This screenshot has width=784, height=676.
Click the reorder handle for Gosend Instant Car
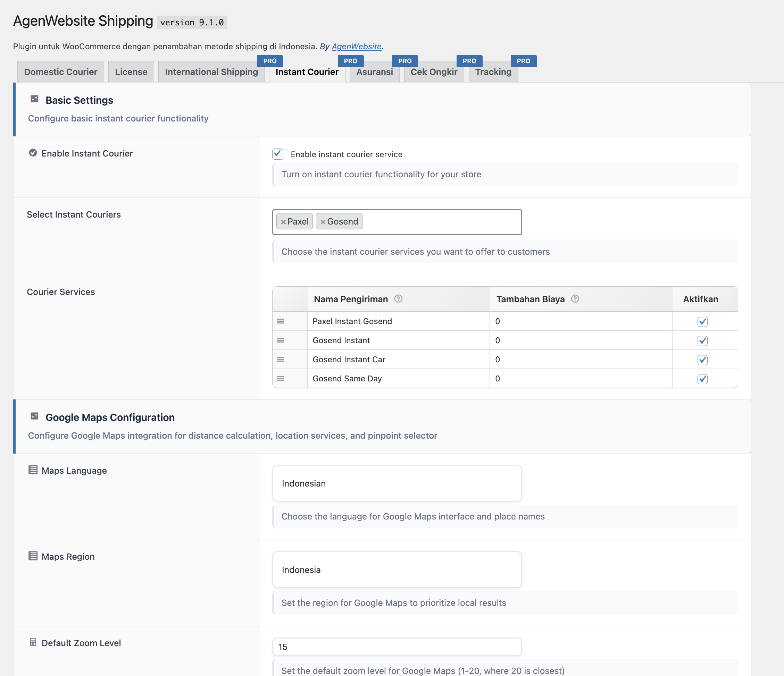[281, 359]
